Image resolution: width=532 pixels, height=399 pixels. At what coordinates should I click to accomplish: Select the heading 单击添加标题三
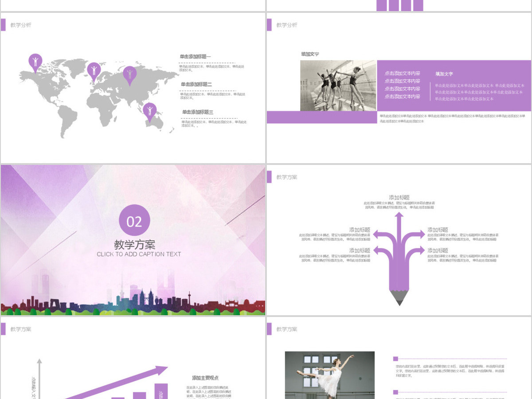click(x=198, y=112)
